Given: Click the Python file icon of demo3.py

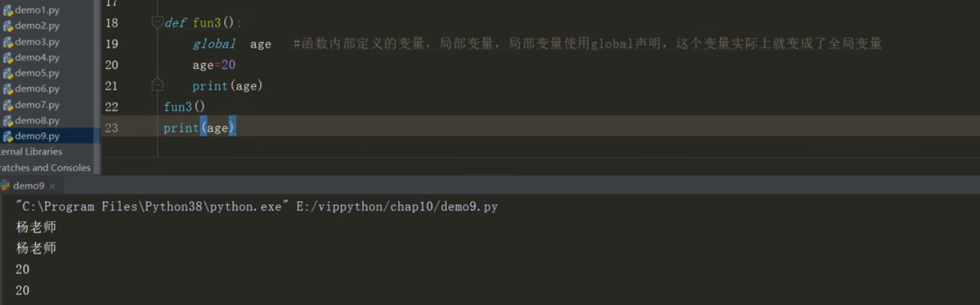Looking at the screenshot, I should pyautogui.click(x=7, y=42).
